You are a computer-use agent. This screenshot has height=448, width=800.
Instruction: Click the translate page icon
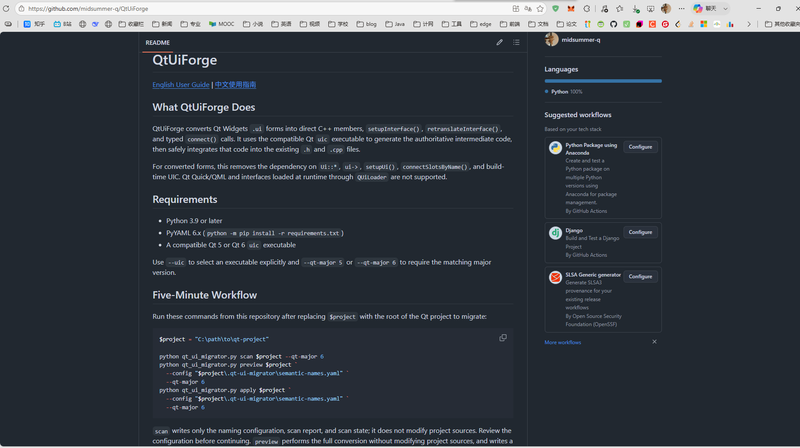coord(528,9)
